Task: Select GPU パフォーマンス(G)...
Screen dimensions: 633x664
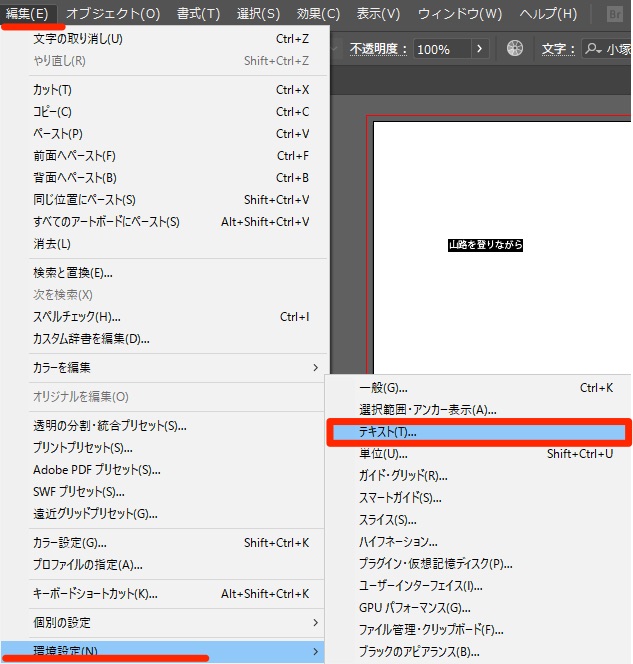Action: point(478,608)
